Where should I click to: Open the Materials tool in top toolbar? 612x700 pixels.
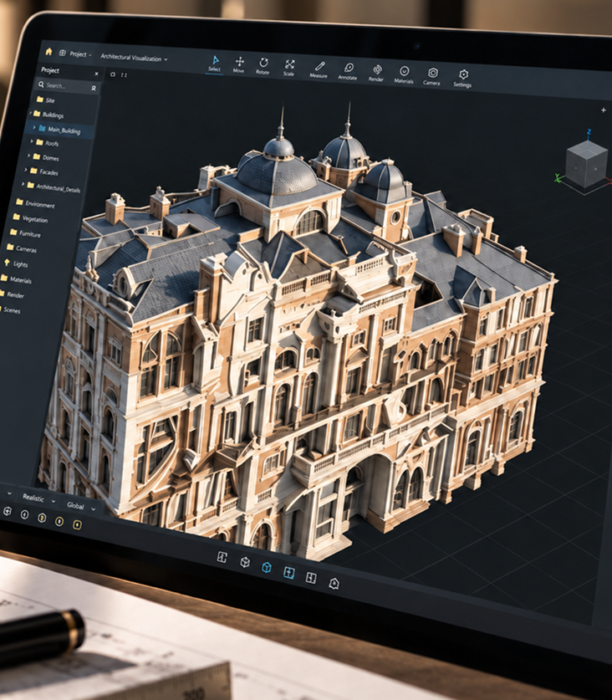click(x=404, y=75)
